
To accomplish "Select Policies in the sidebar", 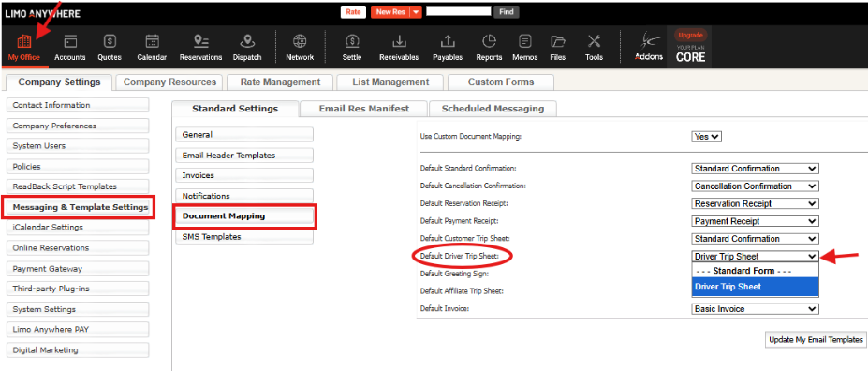I will coord(78,166).
